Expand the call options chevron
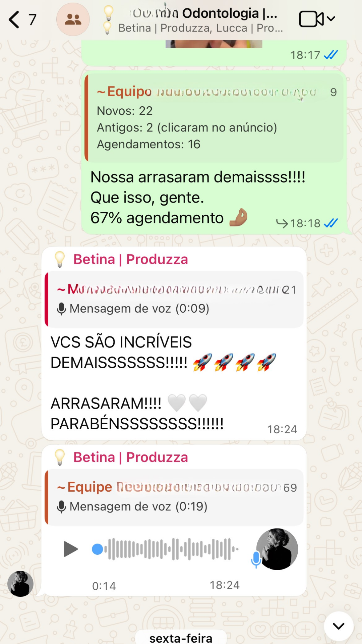Image resolution: width=362 pixels, height=644 pixels. coord(331,19)
